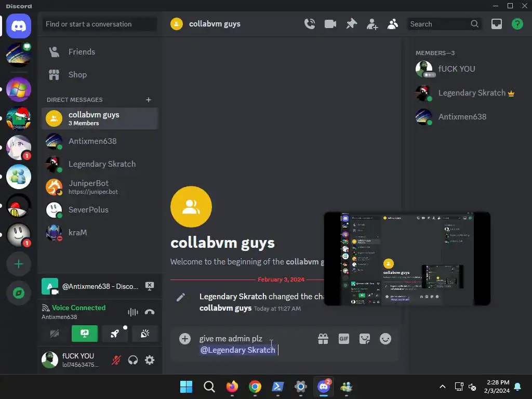
Task: Open the gift Nitro icon
Action: pos(323,339)
